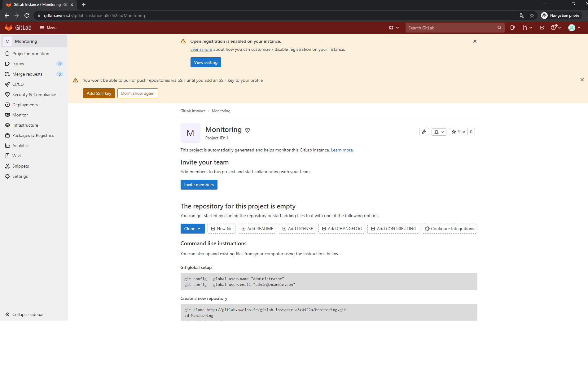Open Deployments in sidebar

(34, 105)
